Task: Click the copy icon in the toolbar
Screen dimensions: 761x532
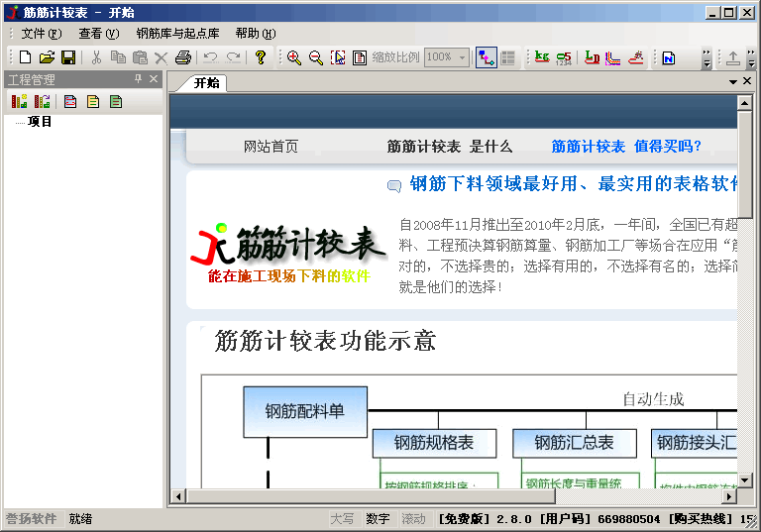Action: click(x=118, y=57)
